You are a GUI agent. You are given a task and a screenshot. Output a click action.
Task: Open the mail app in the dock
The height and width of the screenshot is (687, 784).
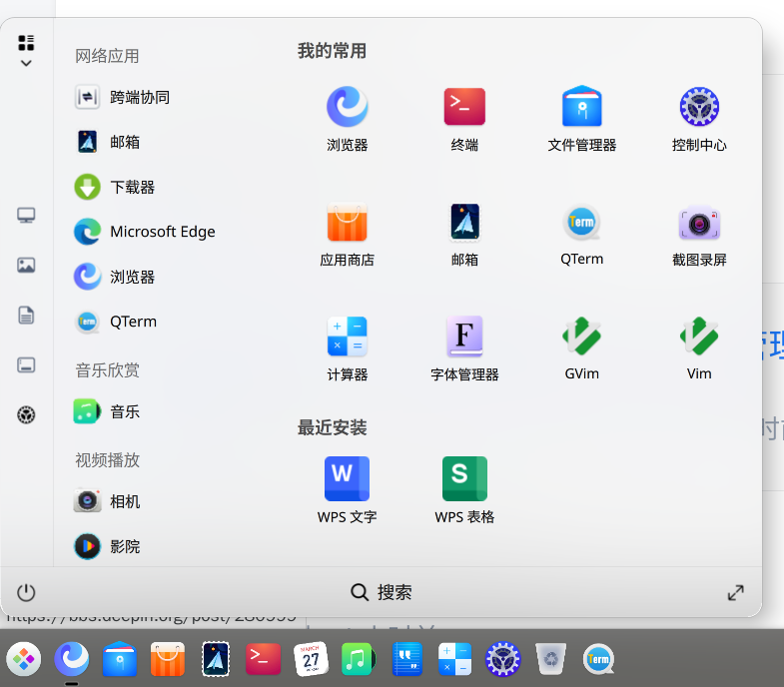point(216,659)
